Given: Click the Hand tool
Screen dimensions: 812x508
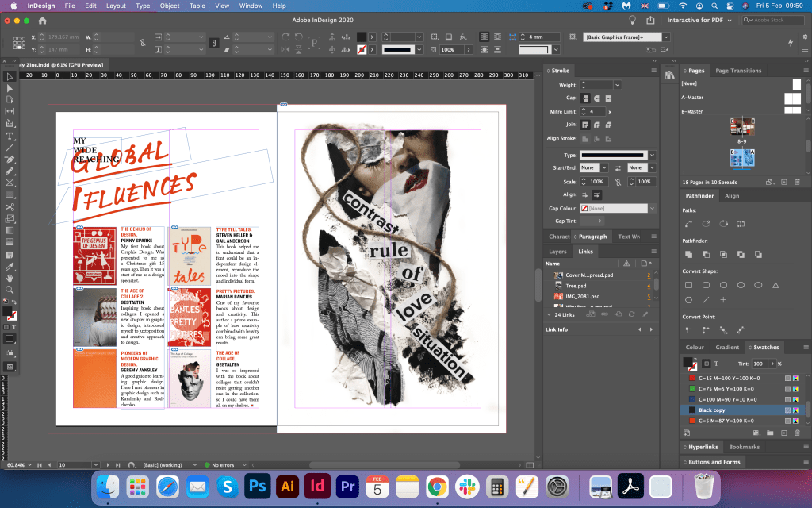Looking at the screenshot, I should pyautogui.click(x=10, y=278).
